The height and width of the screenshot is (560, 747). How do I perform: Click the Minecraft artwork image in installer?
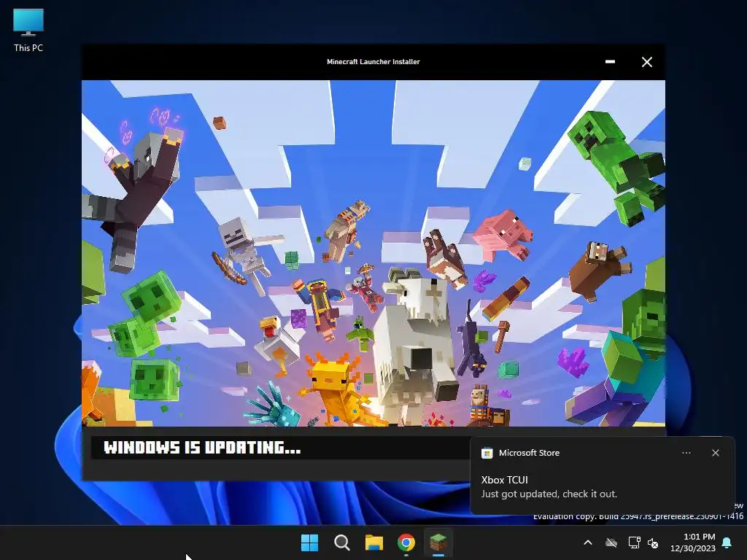[373, 253]
